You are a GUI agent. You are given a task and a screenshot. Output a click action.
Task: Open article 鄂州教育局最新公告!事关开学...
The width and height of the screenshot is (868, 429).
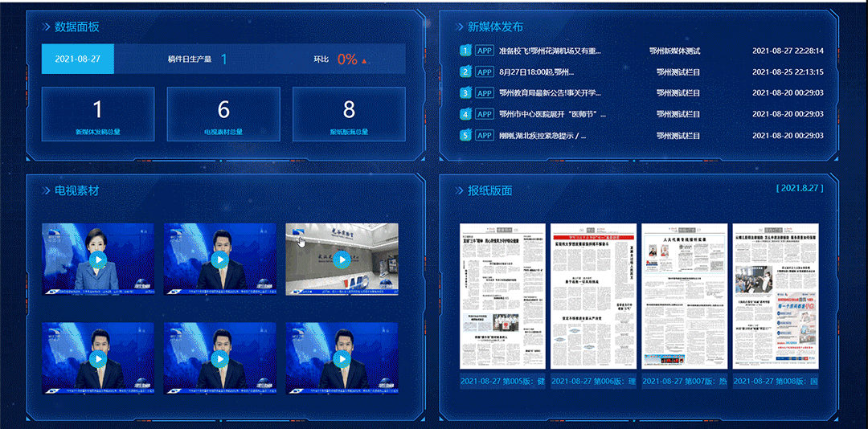(x=550, y=93)
